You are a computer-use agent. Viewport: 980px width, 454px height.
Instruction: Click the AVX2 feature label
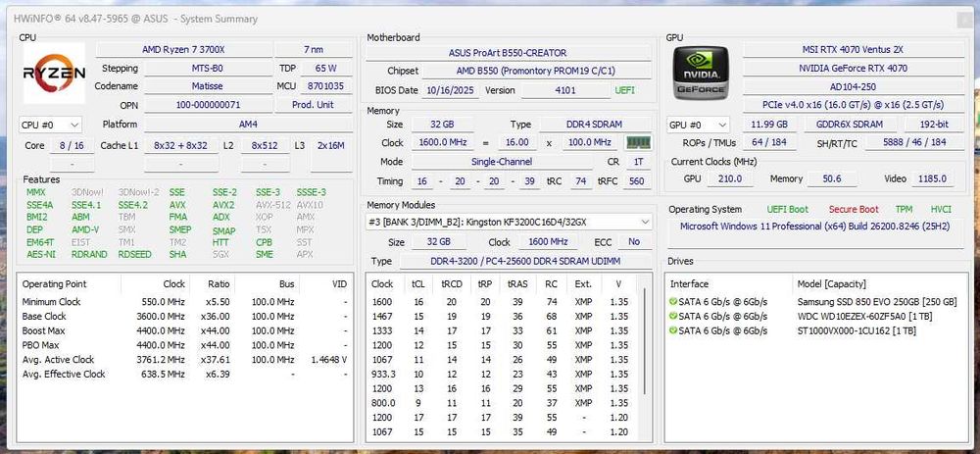pos(223,205)
